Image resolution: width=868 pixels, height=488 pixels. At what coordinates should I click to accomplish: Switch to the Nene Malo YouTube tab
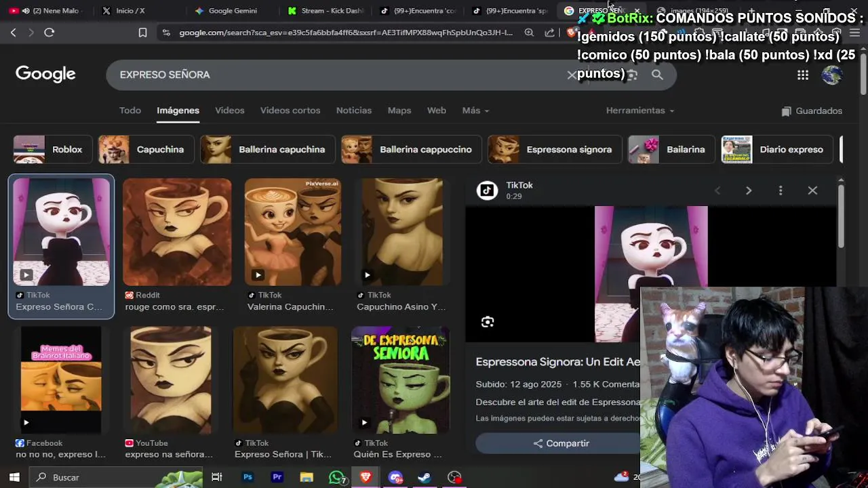[x=47, y=11]
